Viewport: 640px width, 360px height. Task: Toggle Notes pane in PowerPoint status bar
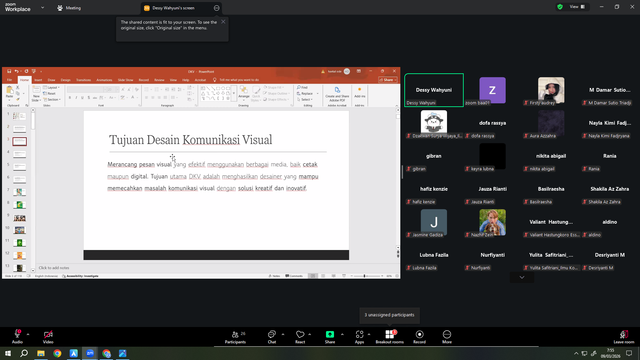pos(275,276)
